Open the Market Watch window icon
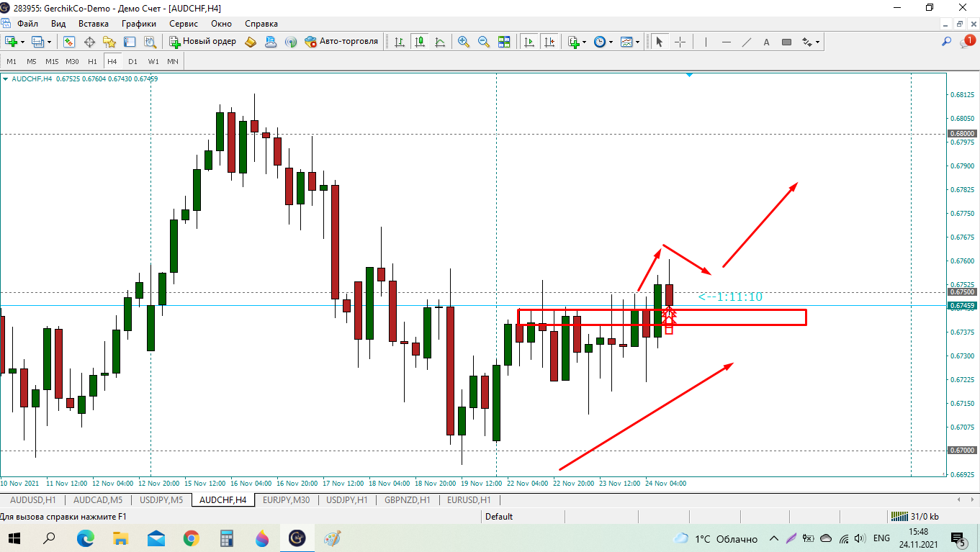Image resolution: width=980 pixels, height=552 pixels. pyautogui.click(x=69, y=42)
